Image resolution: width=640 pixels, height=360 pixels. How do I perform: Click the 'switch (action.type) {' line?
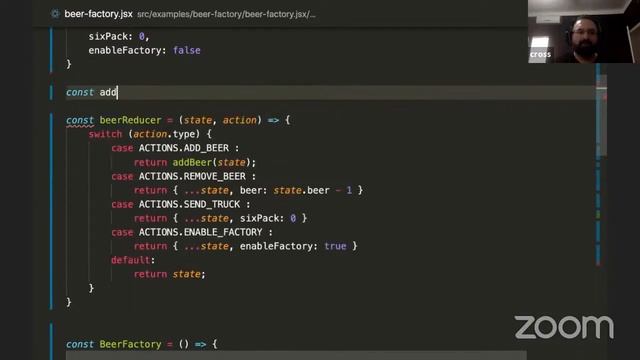coord(150,134)
